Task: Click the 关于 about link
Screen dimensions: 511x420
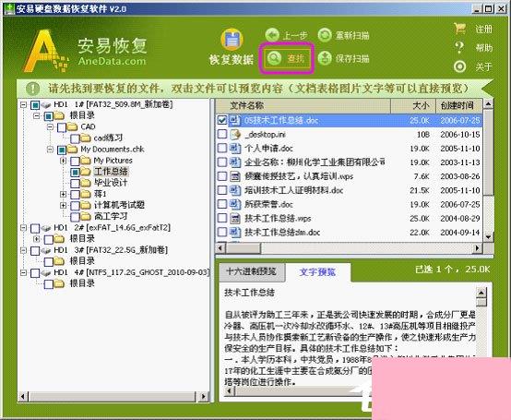Action: point(483,66)
